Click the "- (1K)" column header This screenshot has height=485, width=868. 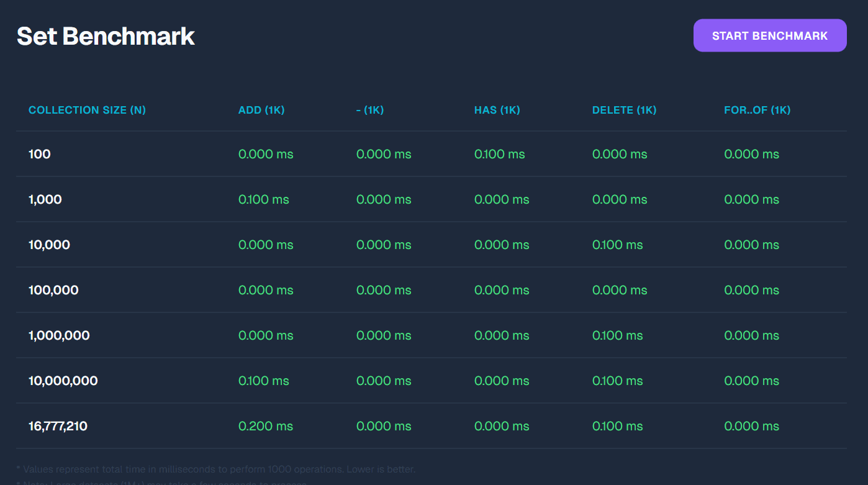click(370, 110)
